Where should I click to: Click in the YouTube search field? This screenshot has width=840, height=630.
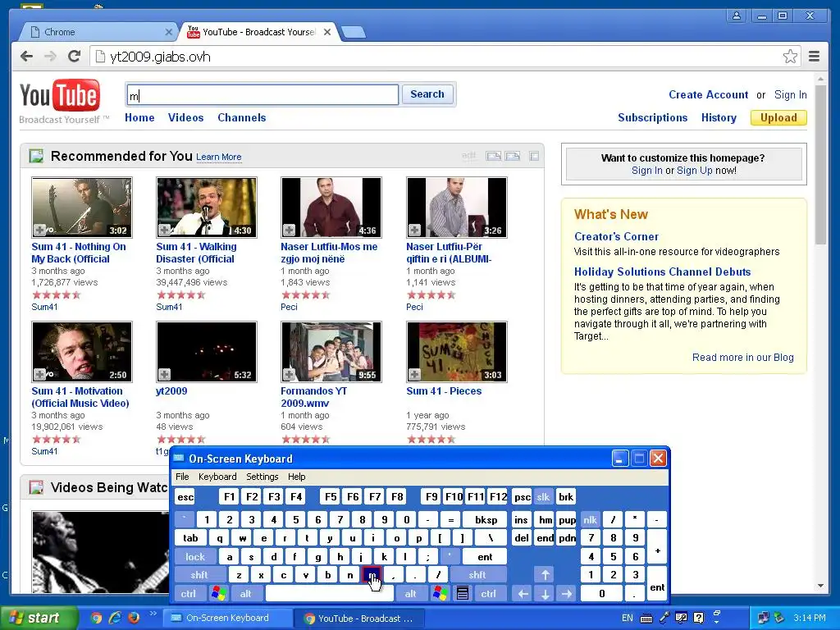click(x=262, y=95)
